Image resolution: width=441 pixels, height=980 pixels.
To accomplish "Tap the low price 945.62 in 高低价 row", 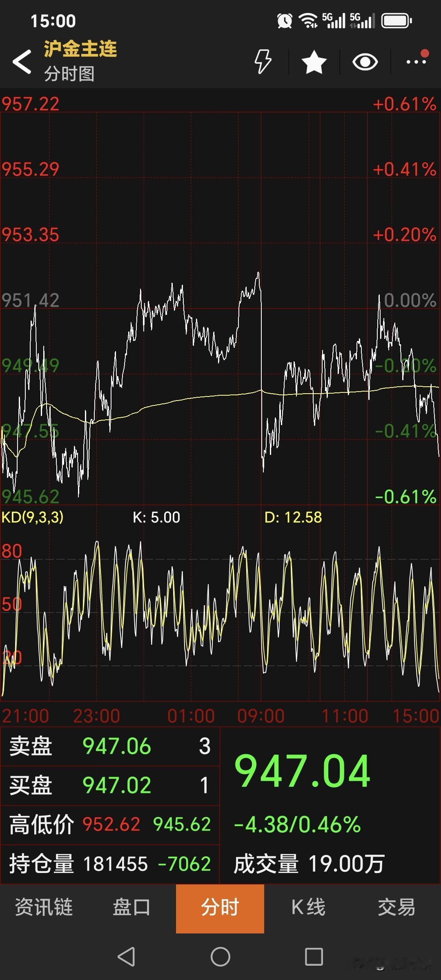I will [x=182, y=824].
